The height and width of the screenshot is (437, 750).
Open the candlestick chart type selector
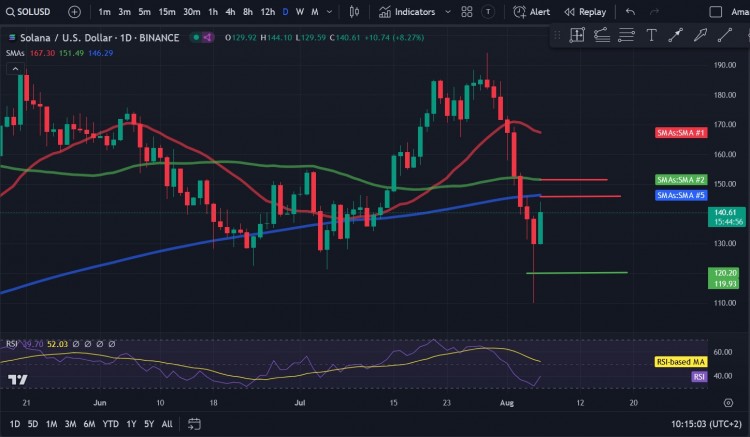tap(354, 12)
